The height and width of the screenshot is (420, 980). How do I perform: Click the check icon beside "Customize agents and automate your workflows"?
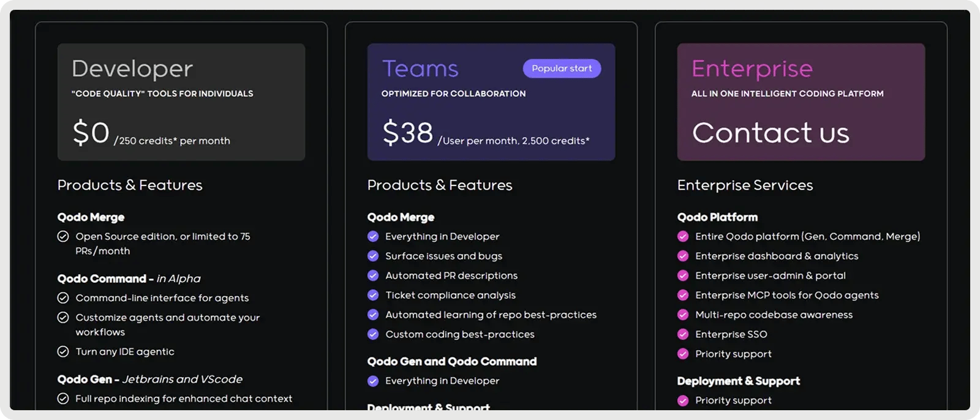(62, 318)
